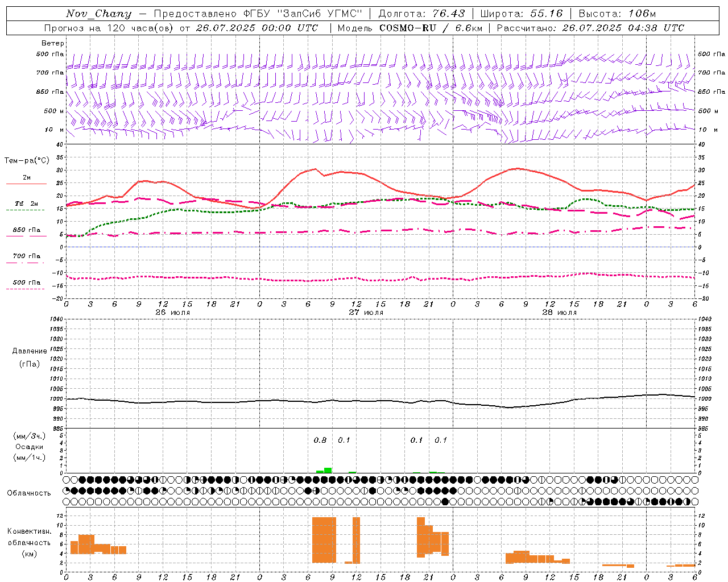The image size is (728, 582).
Task: Click the Высота: 106м header value
Action: 617,14
